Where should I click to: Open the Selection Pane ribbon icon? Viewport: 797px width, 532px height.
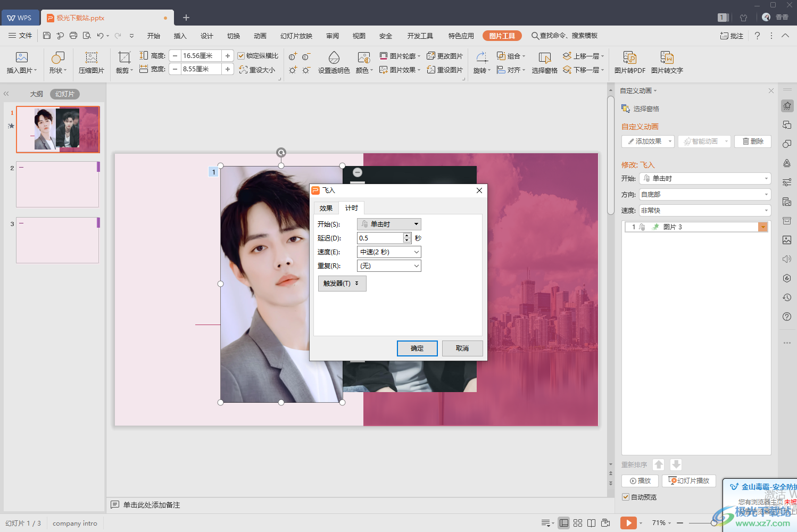coord(545,57)
